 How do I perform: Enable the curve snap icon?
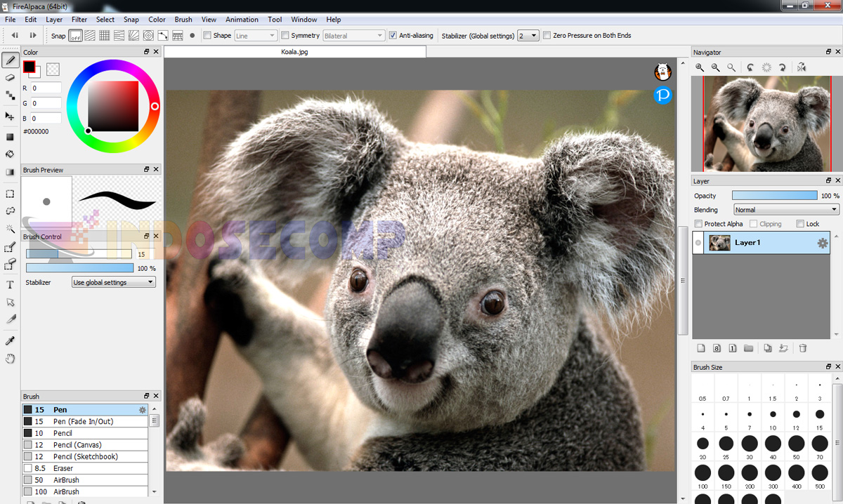[x=163, y=35]
